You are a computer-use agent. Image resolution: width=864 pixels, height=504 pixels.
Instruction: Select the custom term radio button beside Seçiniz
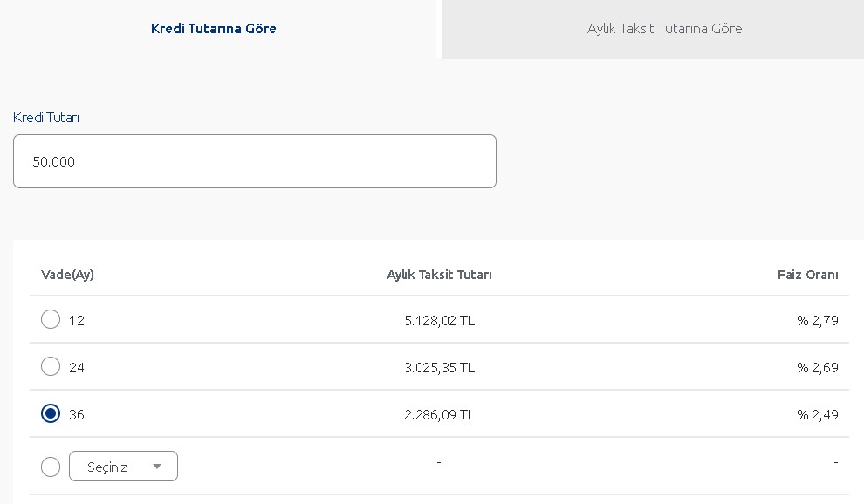(51, 467)
